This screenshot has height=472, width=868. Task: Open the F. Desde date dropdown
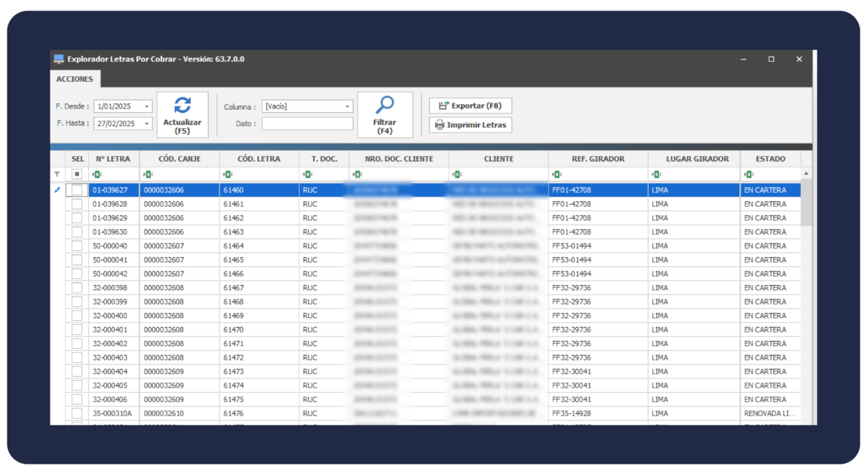(x=146, y=107)
